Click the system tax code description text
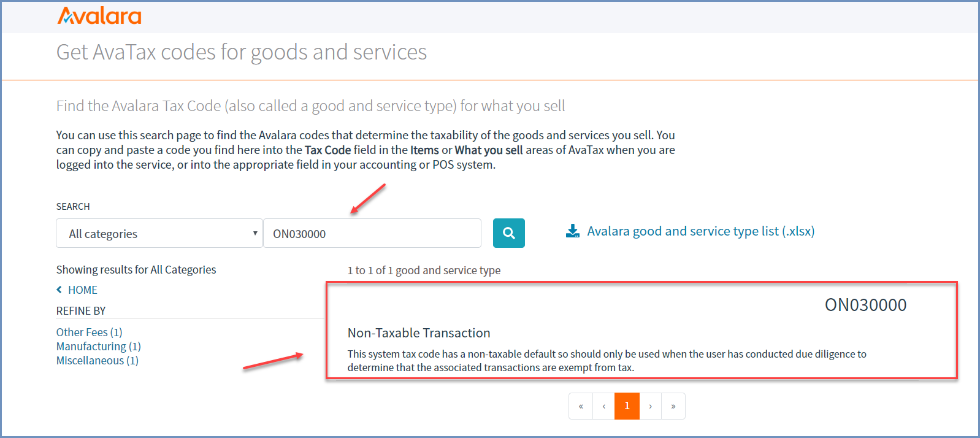Image resolution: width=980 pixels, height=438 pixels. (x=607, y=361)
